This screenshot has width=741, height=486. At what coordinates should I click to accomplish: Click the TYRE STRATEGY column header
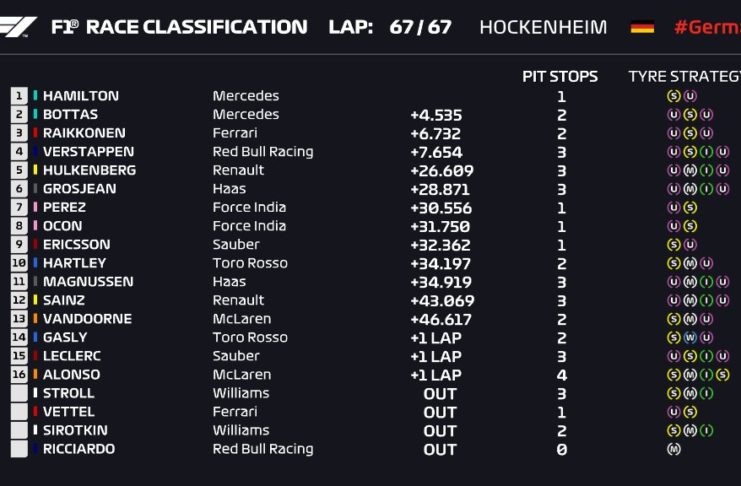684,76
